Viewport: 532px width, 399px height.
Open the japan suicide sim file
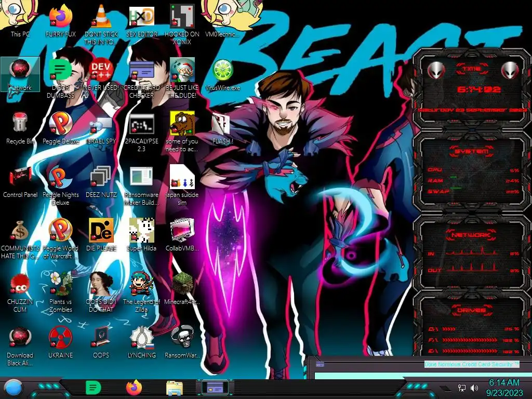tap(182, 185)
